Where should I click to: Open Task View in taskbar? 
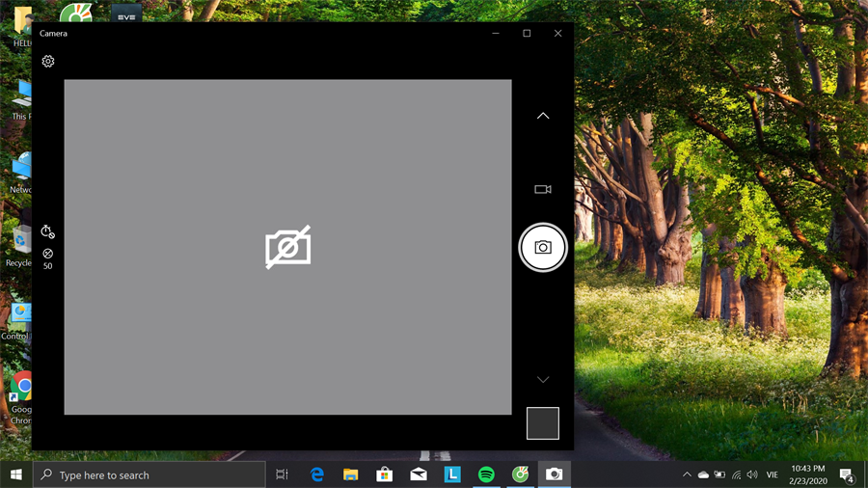(x=283, y=474)
